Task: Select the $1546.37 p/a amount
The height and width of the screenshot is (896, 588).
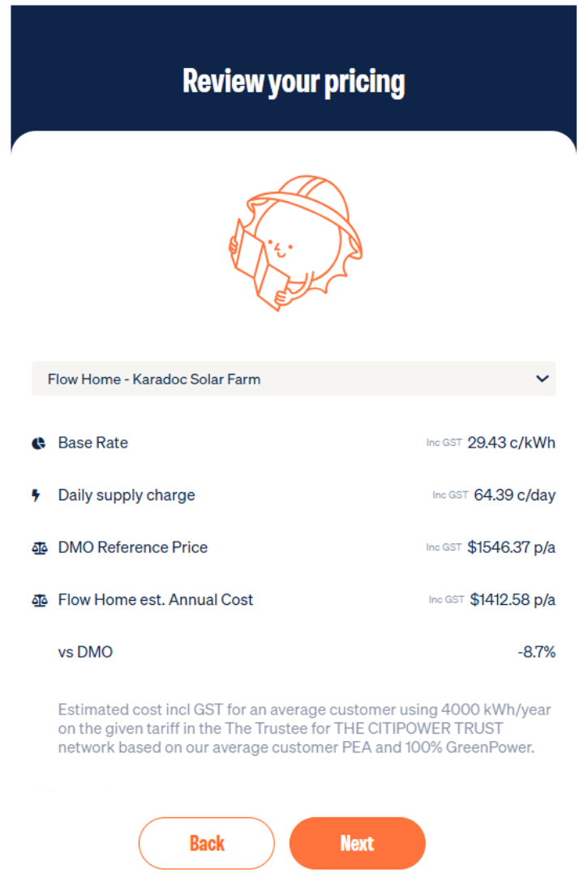Action: 511,547
